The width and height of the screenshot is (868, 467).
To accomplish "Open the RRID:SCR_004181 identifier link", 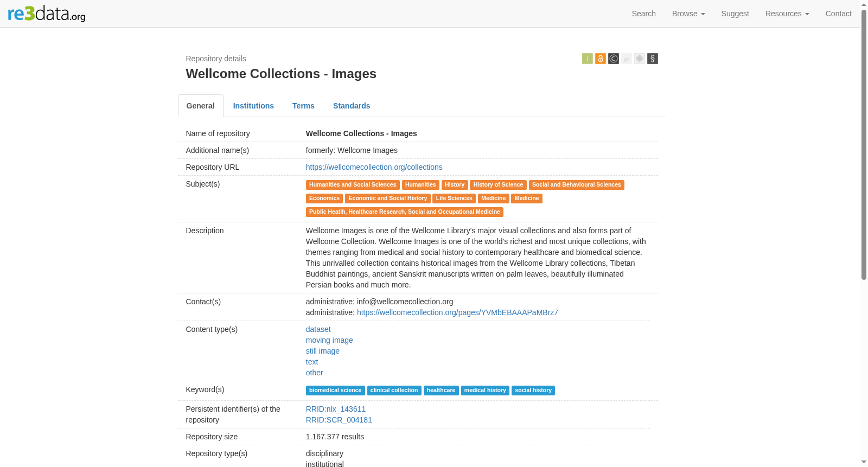I will 339,420.
